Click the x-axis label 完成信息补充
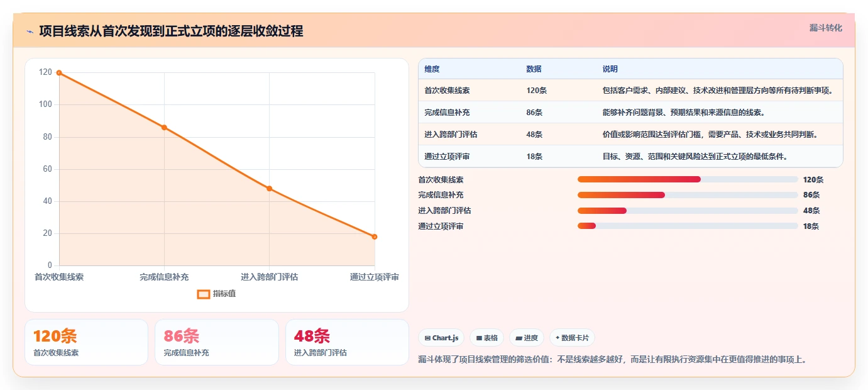868x390 pixels. click(x=164, y=277)
